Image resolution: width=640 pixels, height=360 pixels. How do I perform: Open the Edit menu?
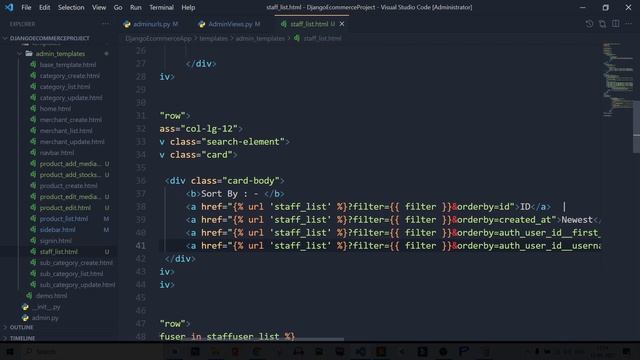(x=44, y=7)
